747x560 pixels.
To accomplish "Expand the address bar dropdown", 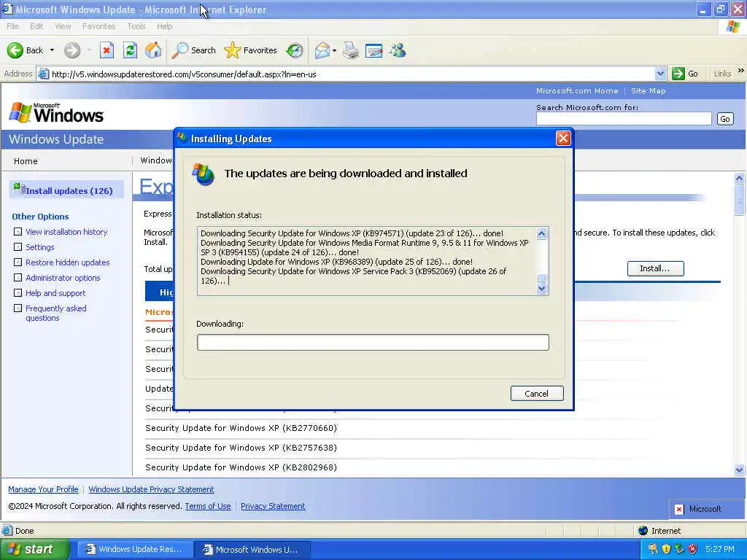I will tap(659, 74).
